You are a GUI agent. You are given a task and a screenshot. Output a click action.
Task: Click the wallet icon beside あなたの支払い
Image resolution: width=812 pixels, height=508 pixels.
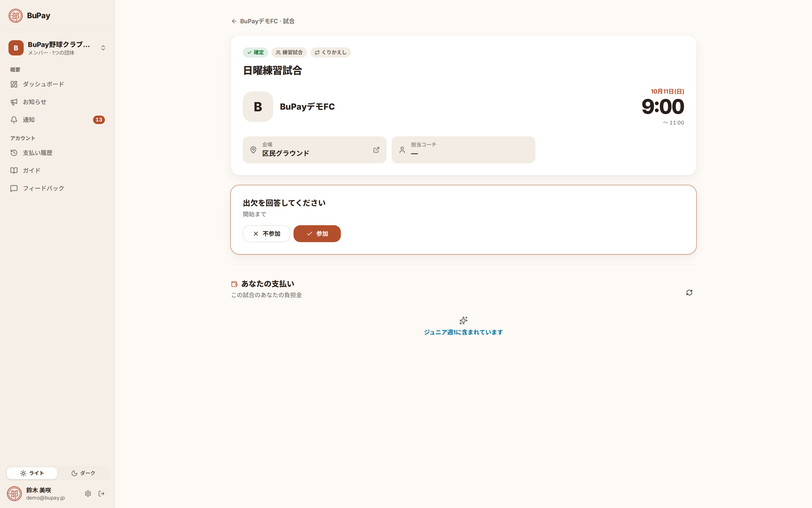234,284
